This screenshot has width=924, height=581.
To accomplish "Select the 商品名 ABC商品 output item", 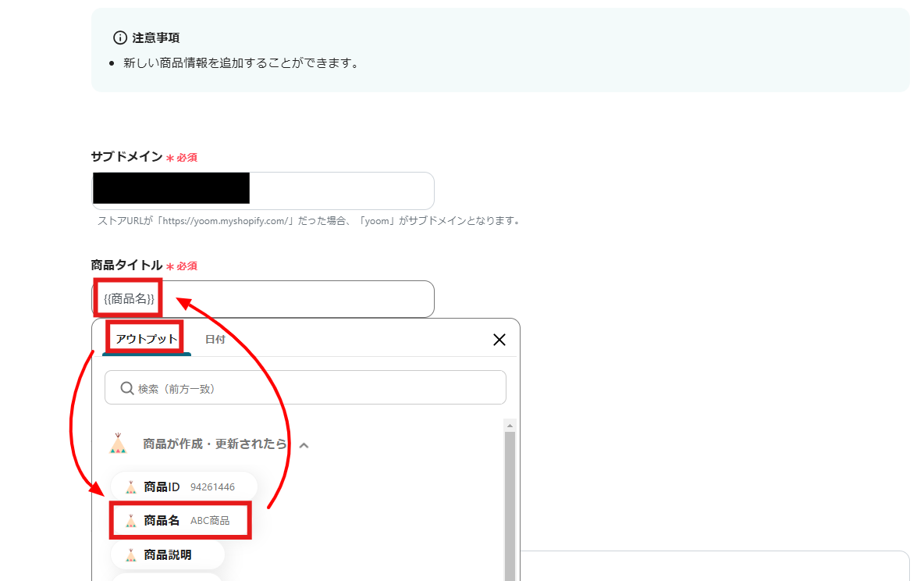I will point(180,521).
